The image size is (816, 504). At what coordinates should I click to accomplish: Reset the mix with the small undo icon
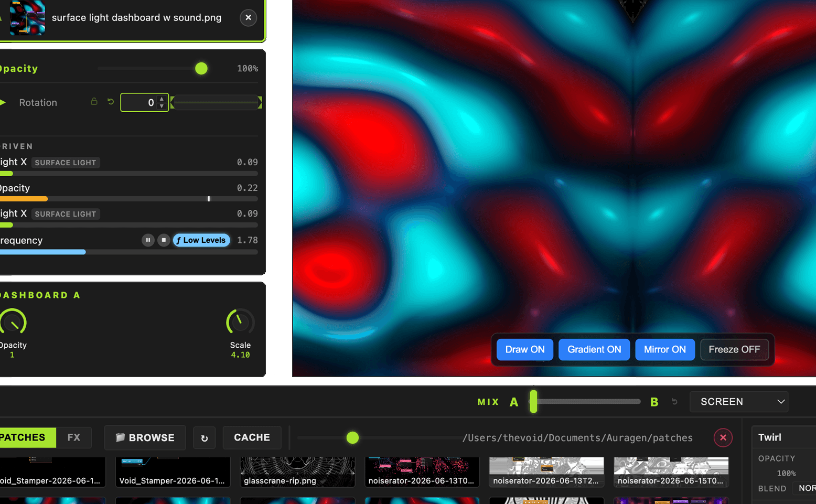click(x=674, y=402)
